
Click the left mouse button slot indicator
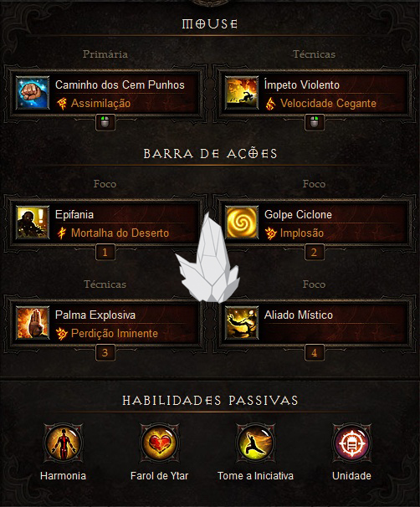[105, 122]
